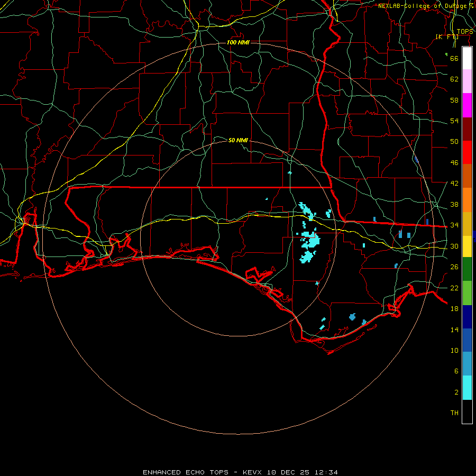476x476 pixels.
Task: Click the K FT units label
Action: [x=447, y=36]
